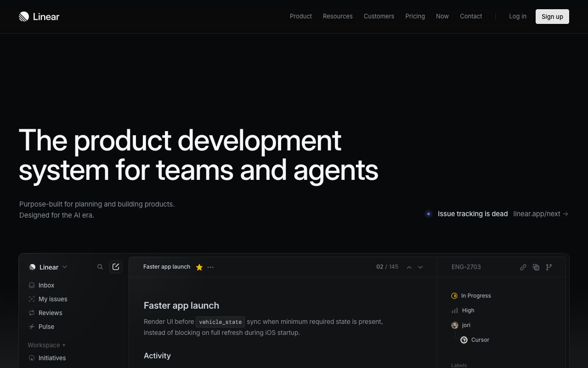
Task: Click the My issues target icon
Action: pos(32,299)
